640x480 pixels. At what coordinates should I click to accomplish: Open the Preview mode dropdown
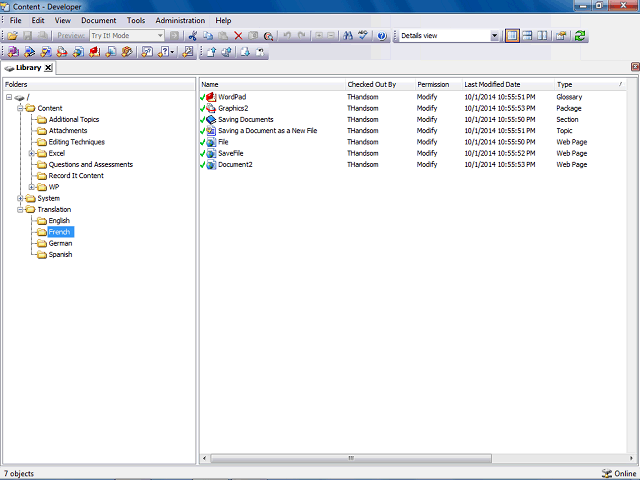[x=160, y=36]
